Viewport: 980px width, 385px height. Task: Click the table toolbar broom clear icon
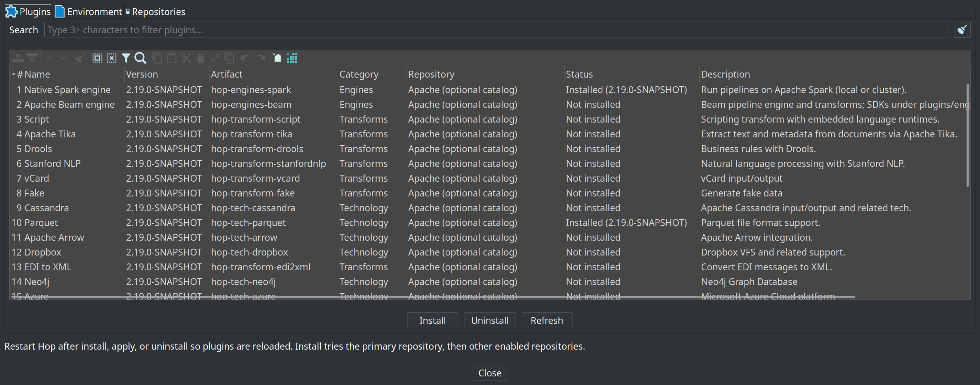click(x=79, y=58)
